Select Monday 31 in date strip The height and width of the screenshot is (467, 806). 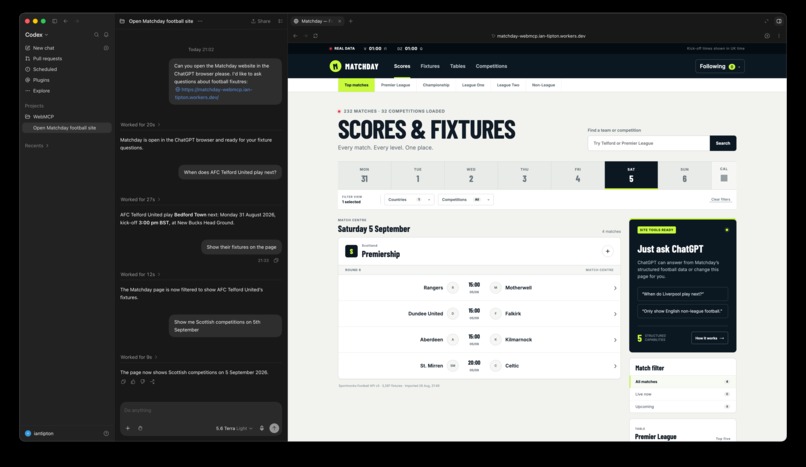[364, 175]
